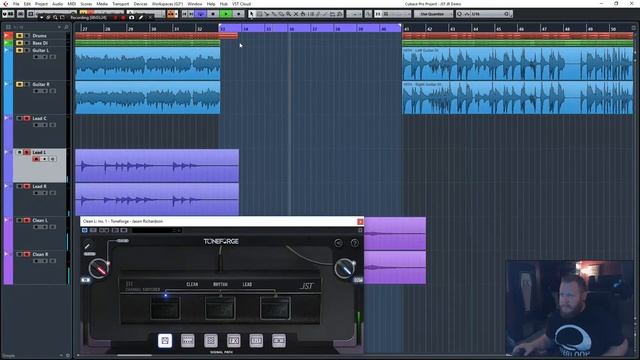Toggle record enable on Lead L track
The width and height of the screenshot is (640, 360).
click(x=36, y=159)
